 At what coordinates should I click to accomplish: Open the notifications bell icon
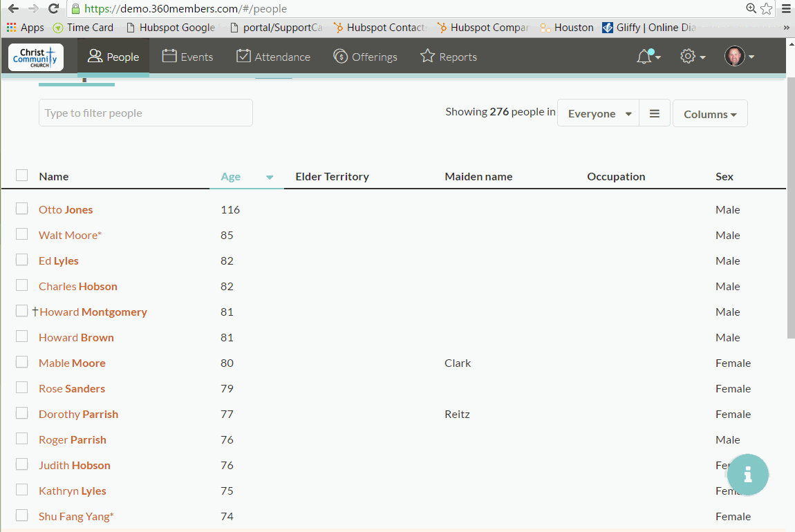(648, 56)
